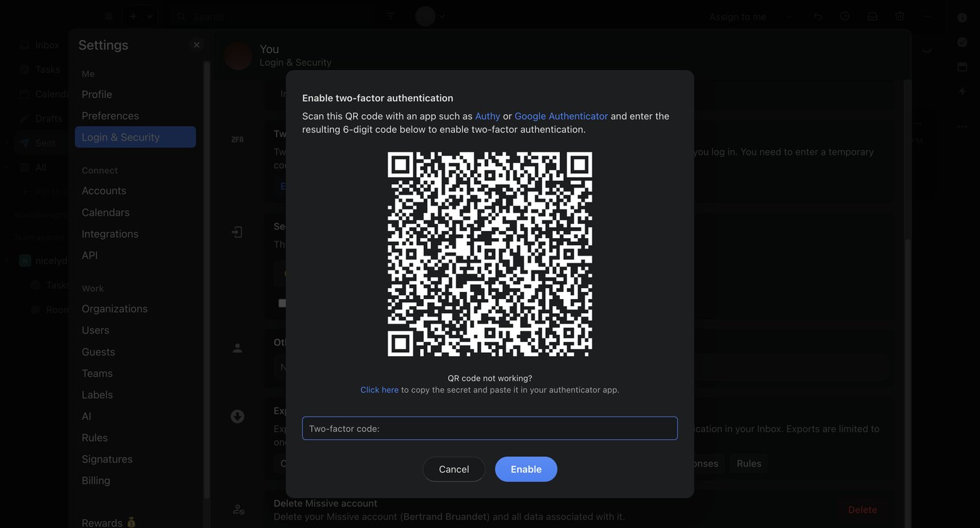This screenshot has width=980, height=528.
Task: Expand the chevron beside the top avatar
Action: point(442,16)
